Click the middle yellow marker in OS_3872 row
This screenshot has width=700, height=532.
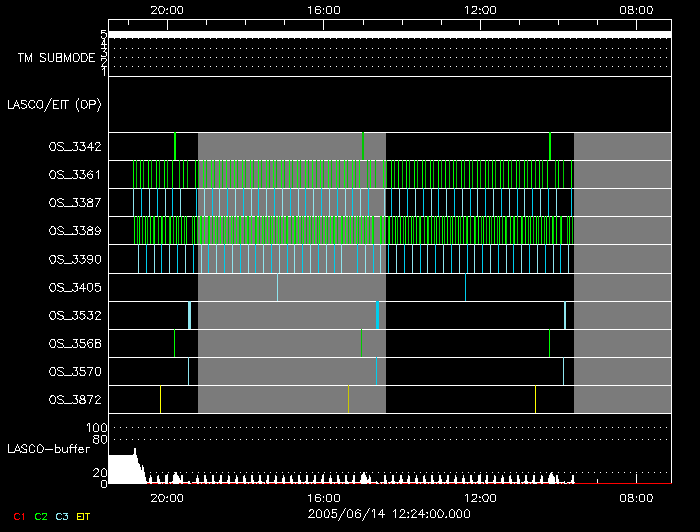348,400
